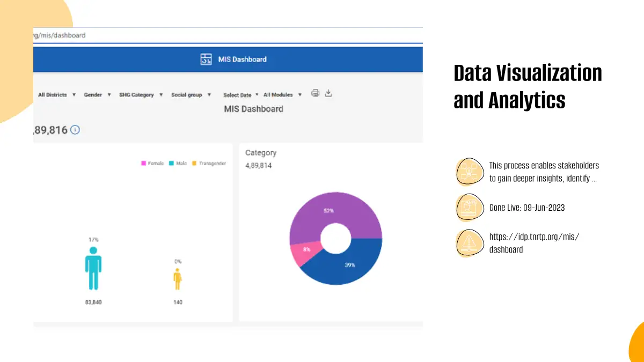Click the icon beside the Gone Live date
Viewport: 644px width, 362px height.
point(470,208)
